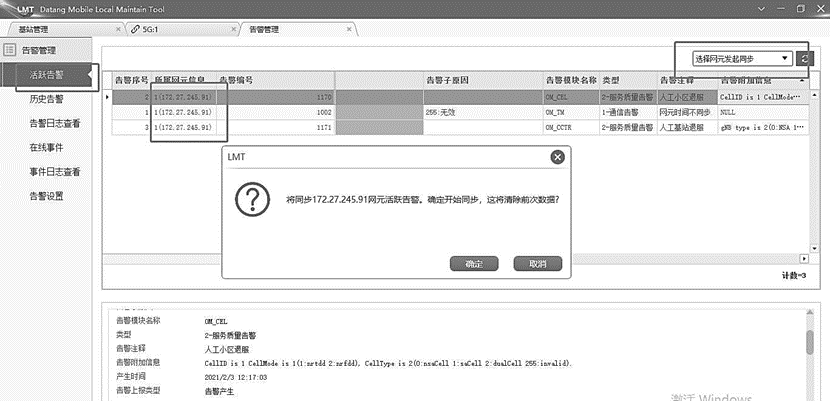Click the link icon on 5G:1 tab
Viewport: 830px width, 401px height.
click(x=136, y=29)
